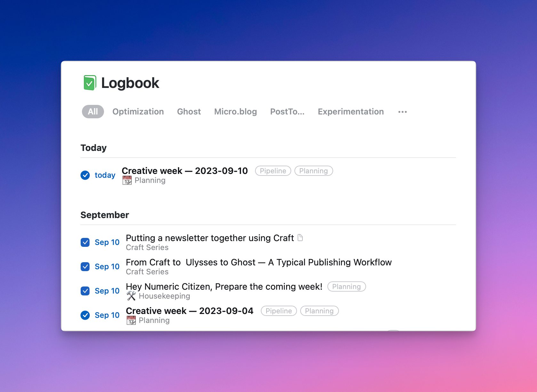Image resolution: width=537 pixels, height=392 pixels.
Task: Select the PostTo... filter tab
Action: 287,112
